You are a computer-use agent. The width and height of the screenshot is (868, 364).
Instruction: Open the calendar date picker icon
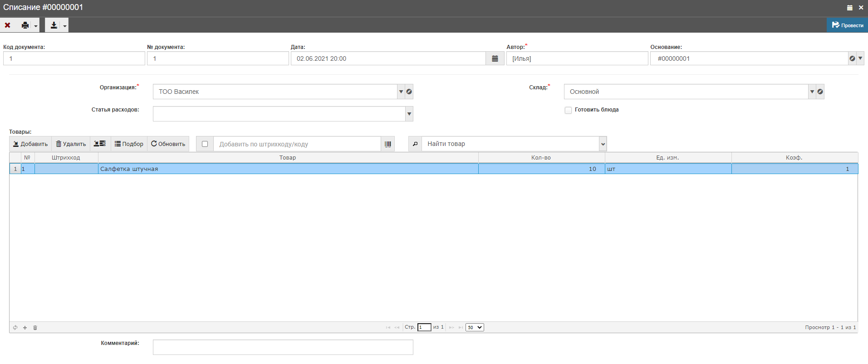tap(495, 58)
